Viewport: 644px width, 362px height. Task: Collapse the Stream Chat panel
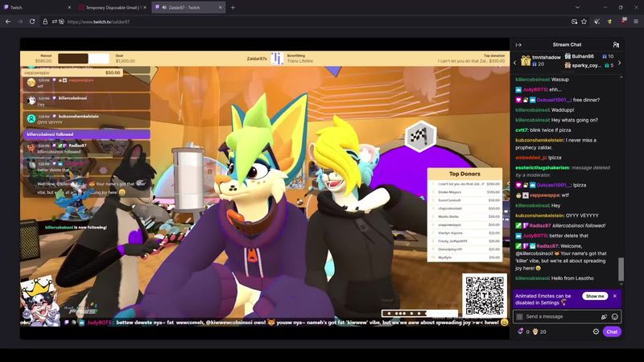[x=518, y=44]
